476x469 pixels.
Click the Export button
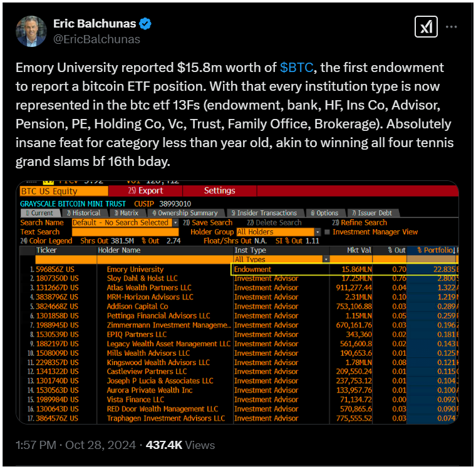[x=145, y=190]
